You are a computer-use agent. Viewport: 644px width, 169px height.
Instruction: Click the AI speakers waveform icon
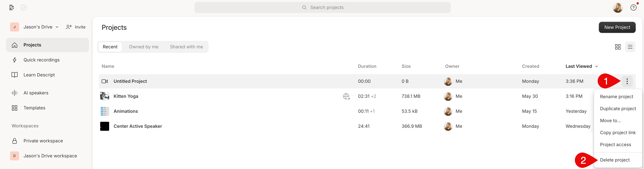click(15, 93)
